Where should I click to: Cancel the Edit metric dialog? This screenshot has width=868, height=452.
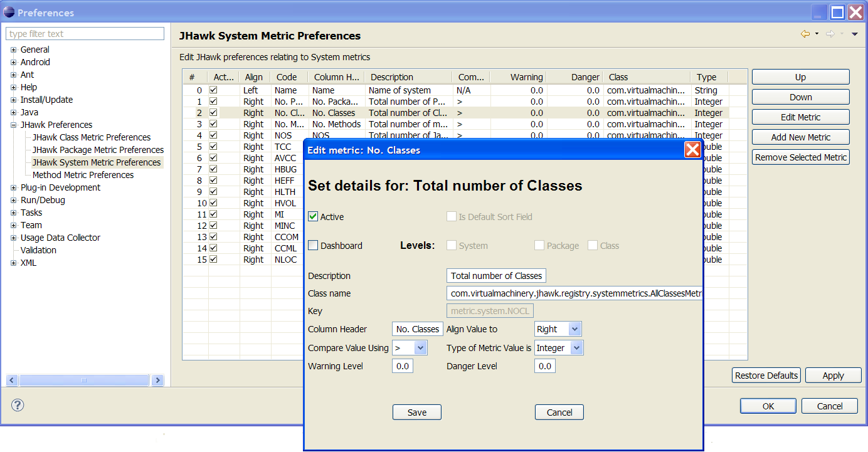[x=559, y=413]
